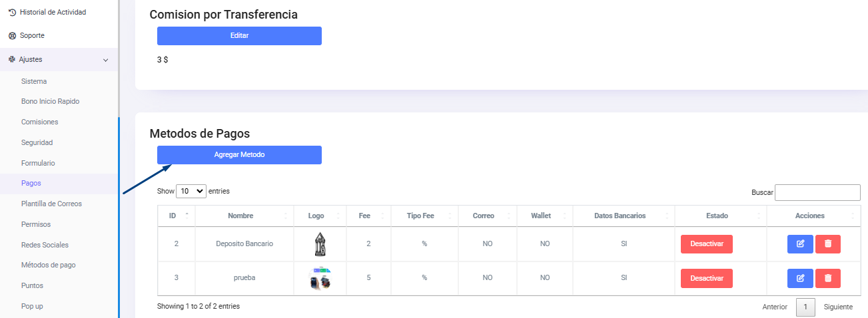Viewport: 868px width, 318px height.
Task: Click edit icon for prueba row
Action: pyautogui.click(x=800, y=278)
